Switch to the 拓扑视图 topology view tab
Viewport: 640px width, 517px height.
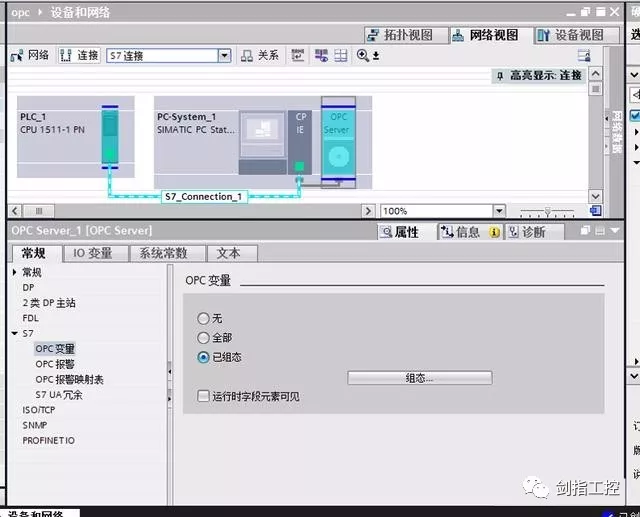[400, 34]
